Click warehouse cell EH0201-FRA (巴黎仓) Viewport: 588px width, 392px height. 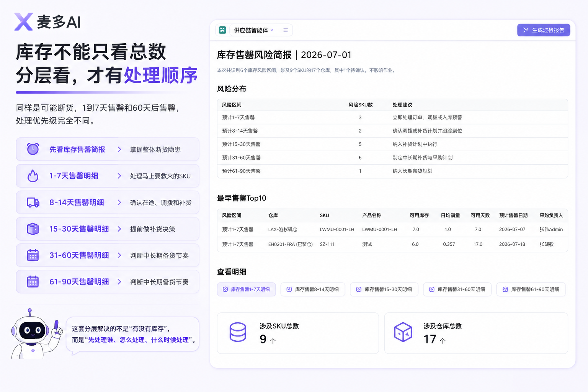click(291, 244)
